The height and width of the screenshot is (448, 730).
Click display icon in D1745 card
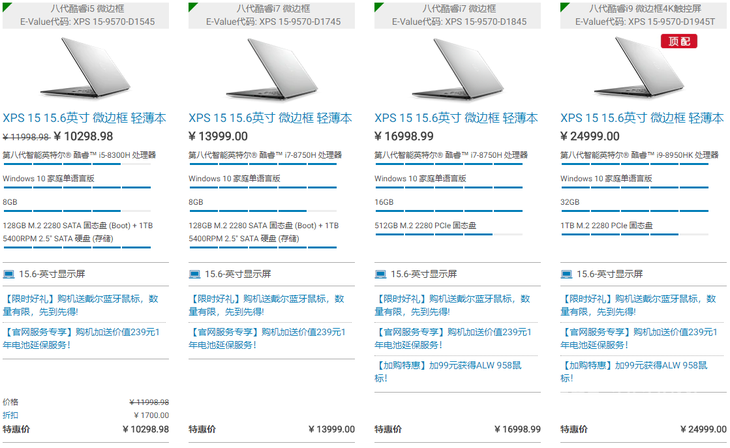click(x=195, y=274)
